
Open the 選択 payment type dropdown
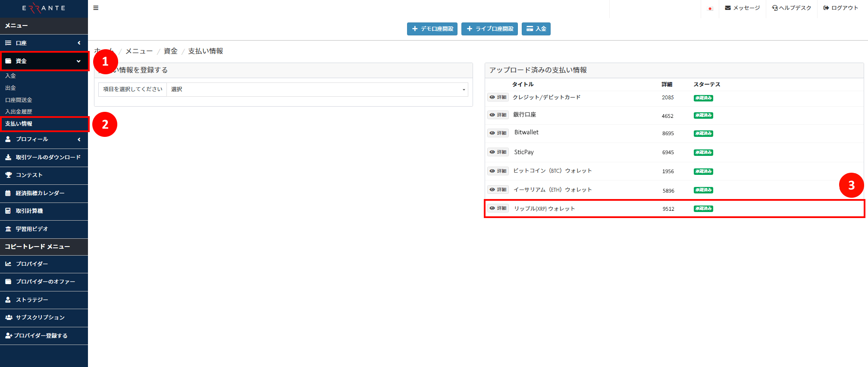click(x=317, y=89)
